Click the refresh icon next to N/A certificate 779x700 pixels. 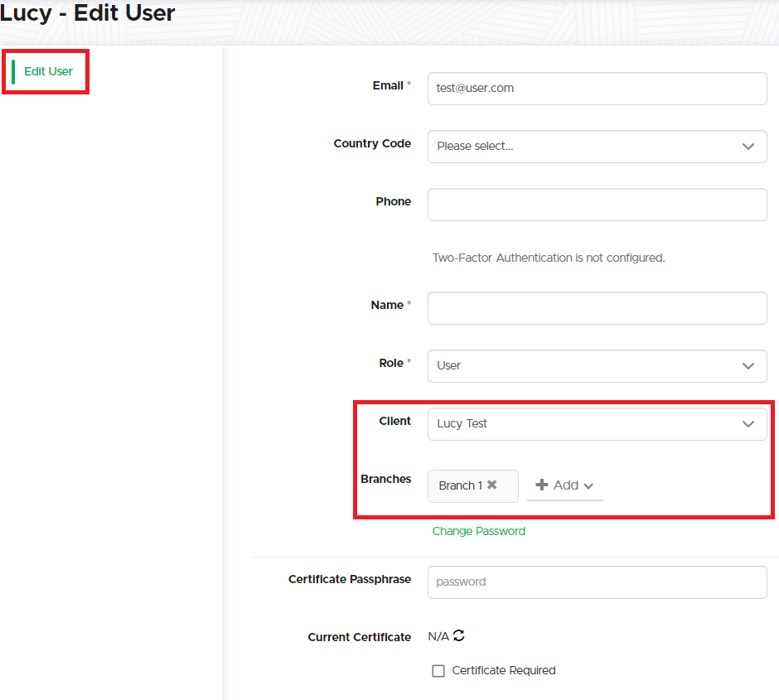[459, 636]
